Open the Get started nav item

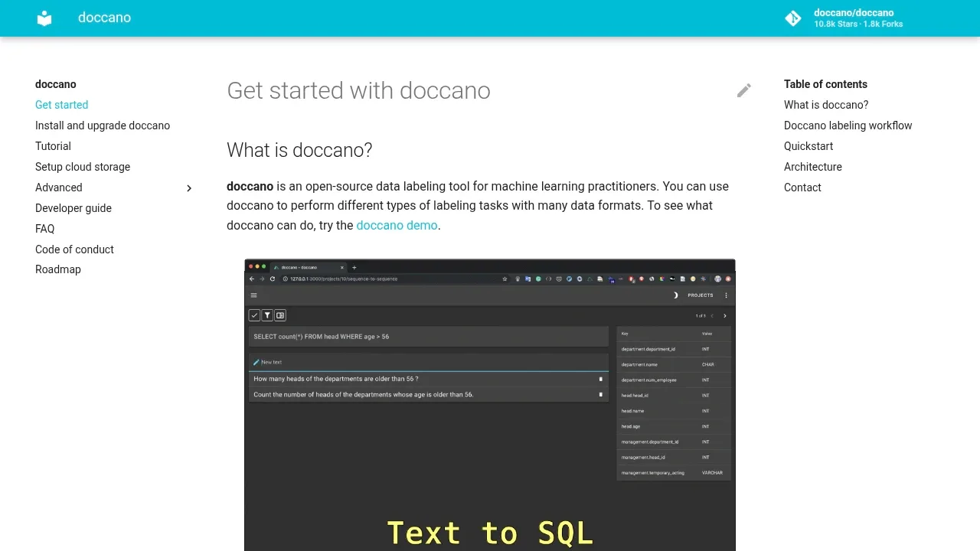point(61,105)
